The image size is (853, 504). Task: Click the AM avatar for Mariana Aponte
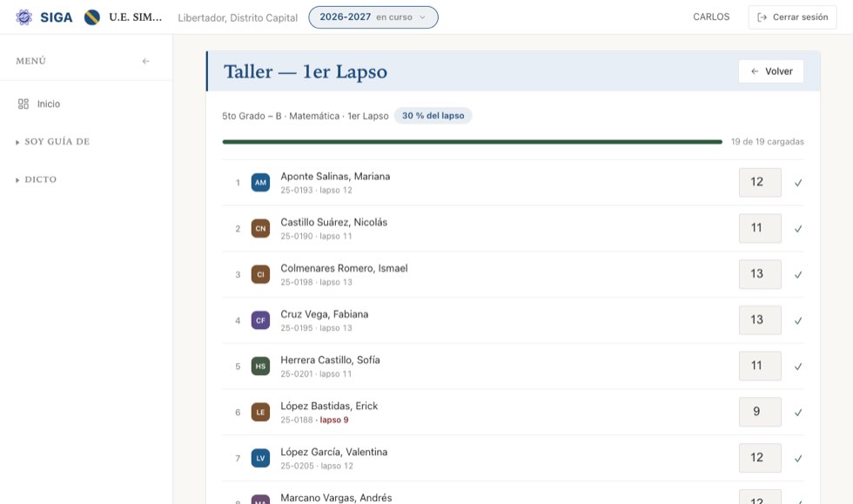coord(260,182)
